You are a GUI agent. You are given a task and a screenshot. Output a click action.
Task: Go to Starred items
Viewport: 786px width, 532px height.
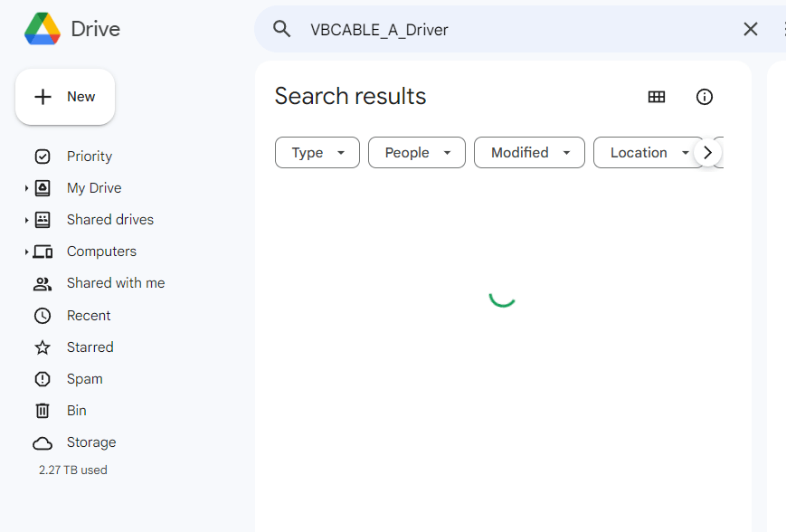90,347
